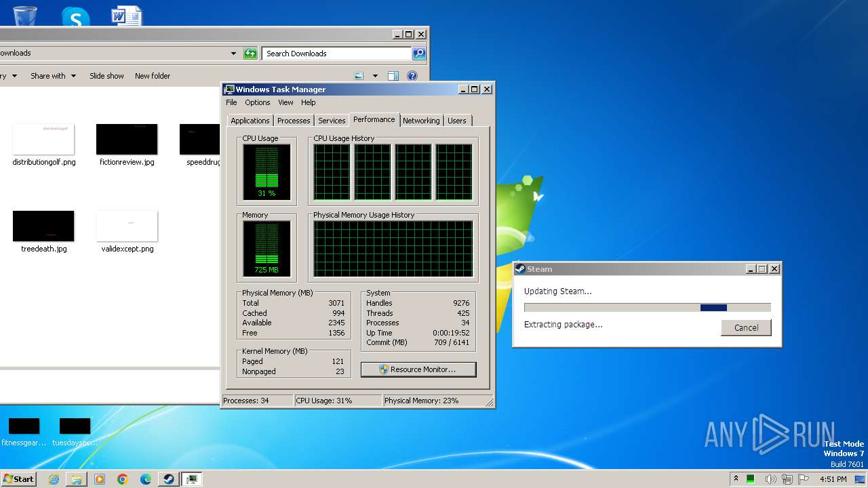Screen dimensions: 868x488
Task: Click the Explorer refresh button
Action: click(250, 54)
